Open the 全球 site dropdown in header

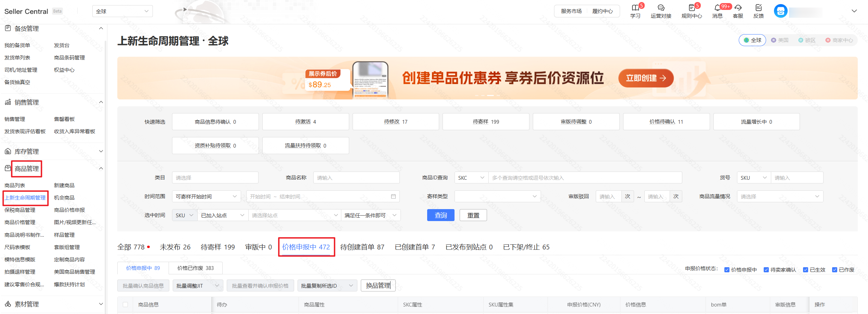[122, 11]
